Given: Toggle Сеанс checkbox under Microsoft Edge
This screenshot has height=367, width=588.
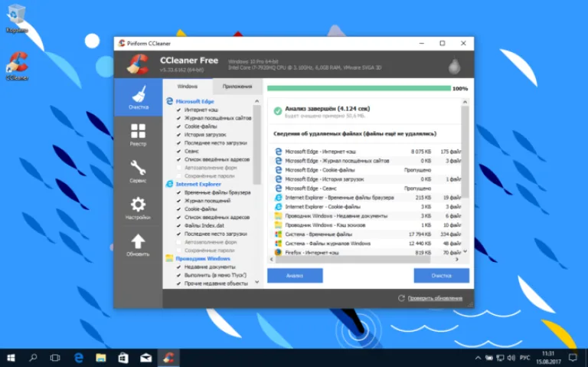Looking at the screenshot, I should coord(179,151).
